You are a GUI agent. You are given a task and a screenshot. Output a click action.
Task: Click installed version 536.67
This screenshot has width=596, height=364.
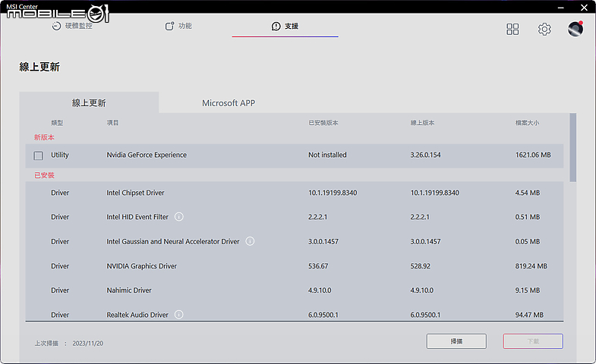point(318,266)
